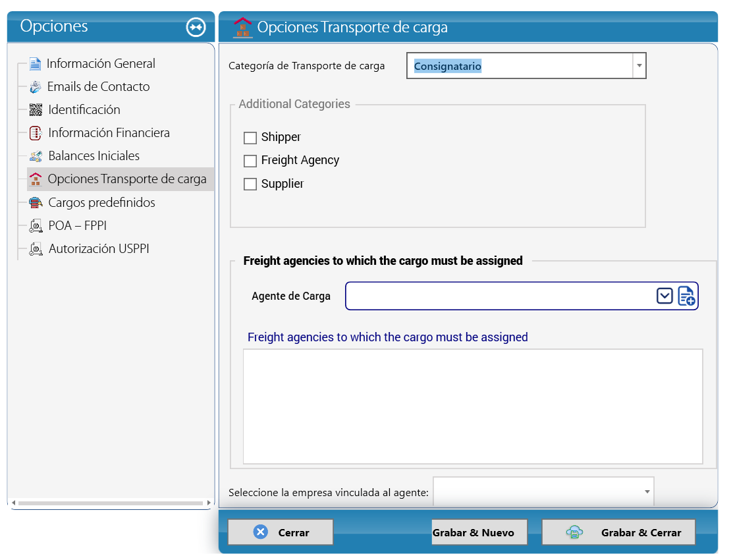
Task: Click the Información Financiera ledger icon
Action: tap(36, 133)
